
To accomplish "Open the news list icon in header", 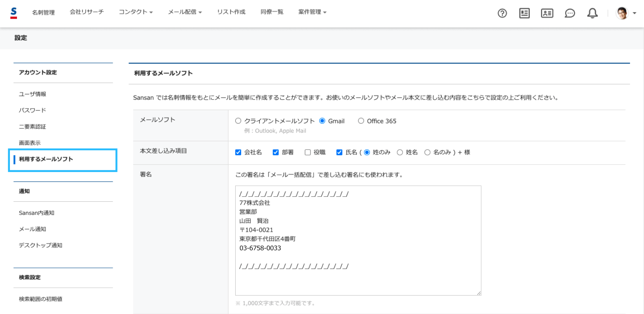I will 525,13.
